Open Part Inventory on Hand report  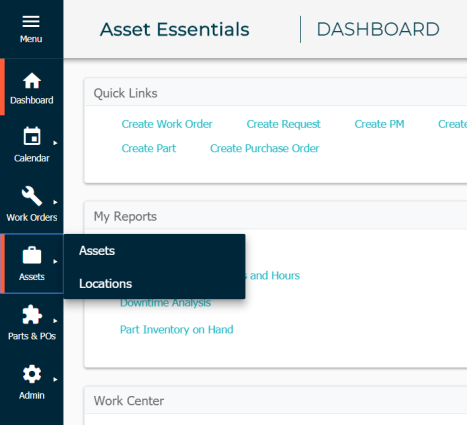click(x=177, y=330)
